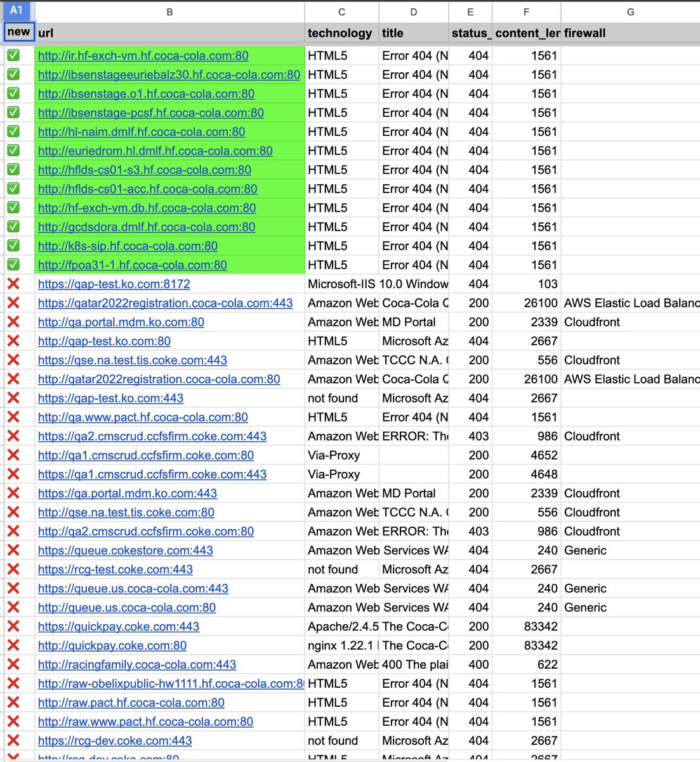The height and width of the screenshot is (762, 700).
Task: Select content length cell 4652
Action: point(526,455)
